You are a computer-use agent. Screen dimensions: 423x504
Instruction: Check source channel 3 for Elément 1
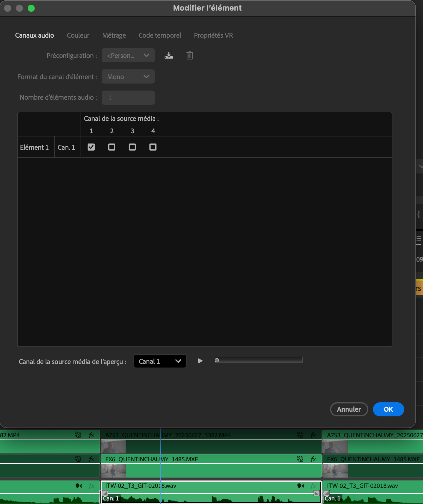[x=132, y=147]
